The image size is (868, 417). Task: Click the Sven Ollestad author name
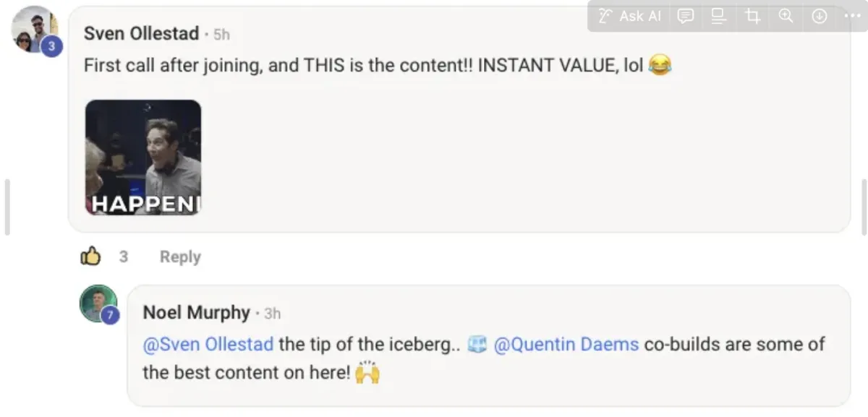(141, 33)
